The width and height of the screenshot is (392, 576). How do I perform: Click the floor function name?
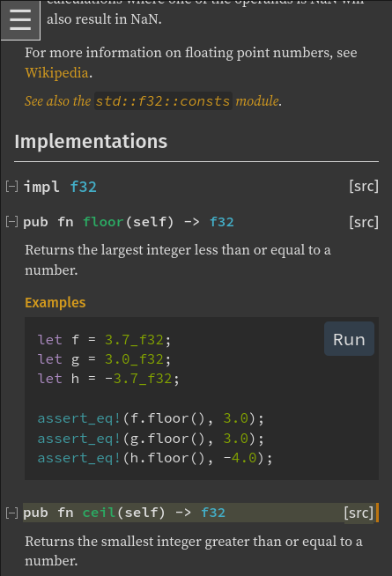(x=103, y=222)
